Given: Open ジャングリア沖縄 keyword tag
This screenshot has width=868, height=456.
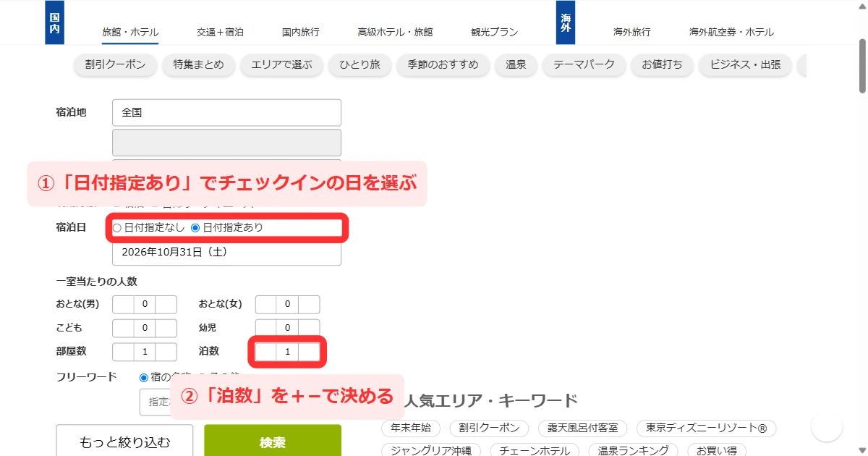Looking at the screenshot, I should point(431,450).
